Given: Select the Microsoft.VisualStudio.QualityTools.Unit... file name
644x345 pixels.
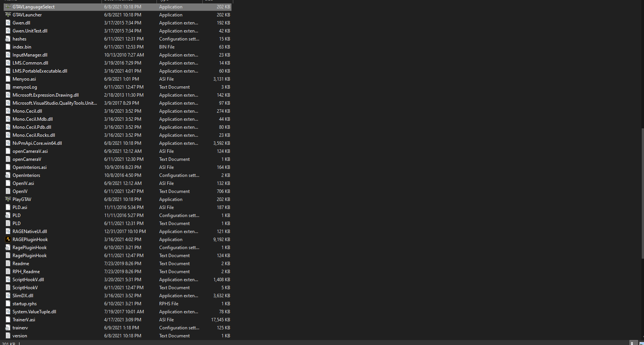Looking at the screenshot, I should [55, 103].
